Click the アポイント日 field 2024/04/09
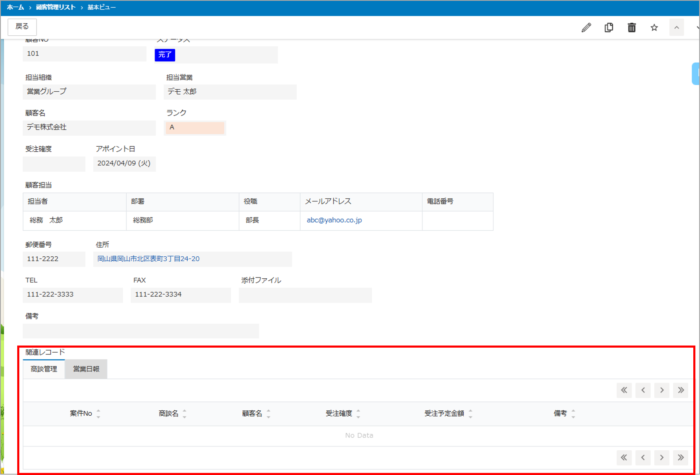700x475 pixels. (x=125, y=164)
